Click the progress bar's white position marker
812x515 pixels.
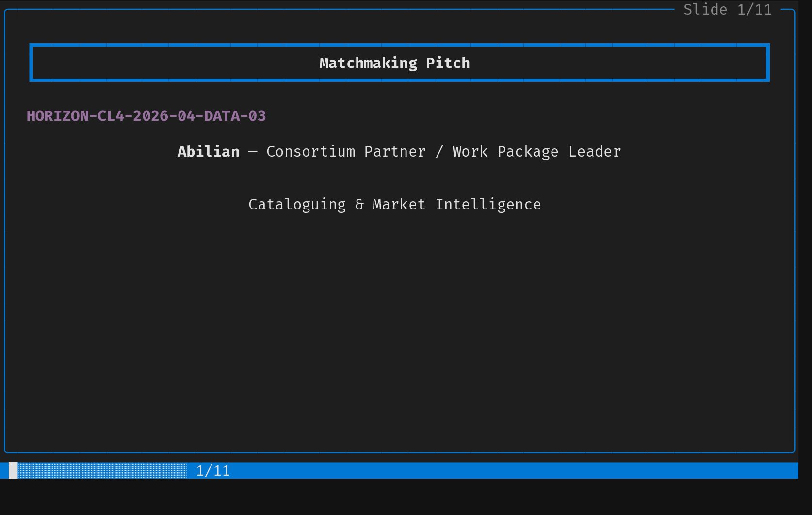13,470
